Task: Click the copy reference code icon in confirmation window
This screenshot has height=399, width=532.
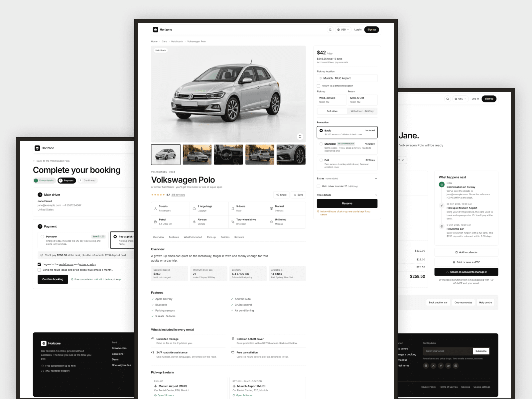Action: click(403, 160)
